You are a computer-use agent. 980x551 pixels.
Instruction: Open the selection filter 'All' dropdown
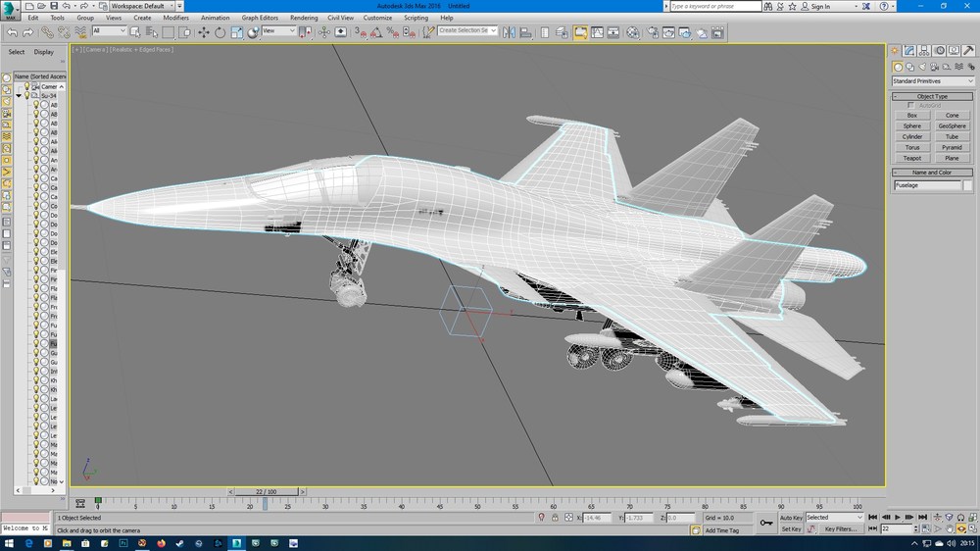109,30
